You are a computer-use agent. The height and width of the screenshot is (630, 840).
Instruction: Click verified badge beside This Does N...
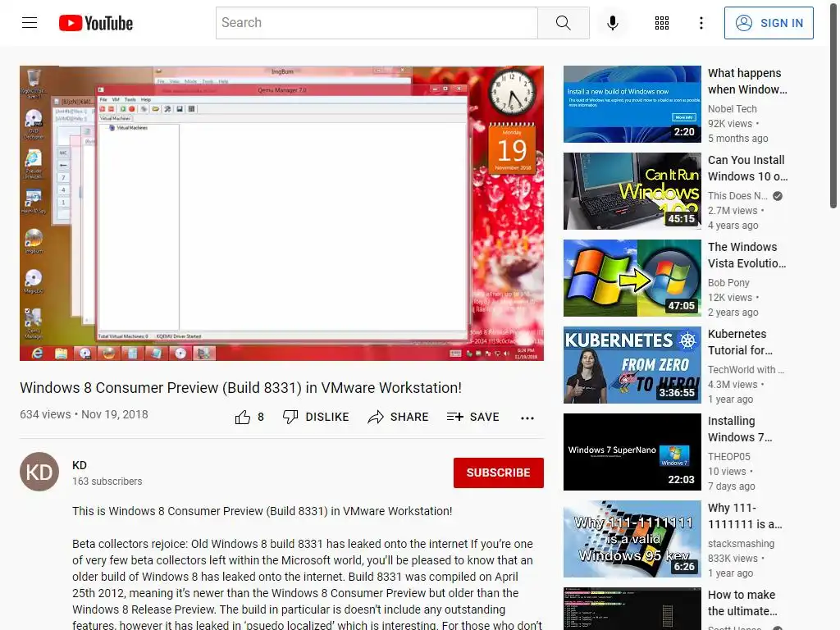pos(778,196)
